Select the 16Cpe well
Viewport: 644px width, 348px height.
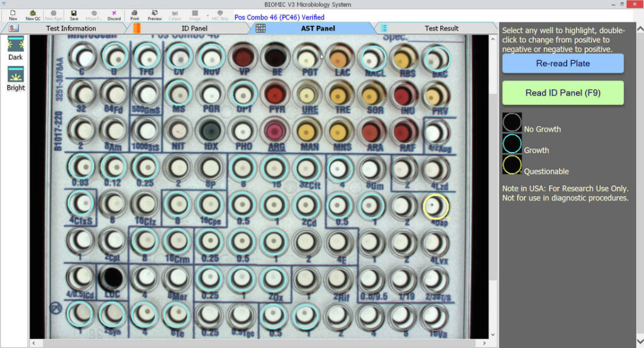210,204
